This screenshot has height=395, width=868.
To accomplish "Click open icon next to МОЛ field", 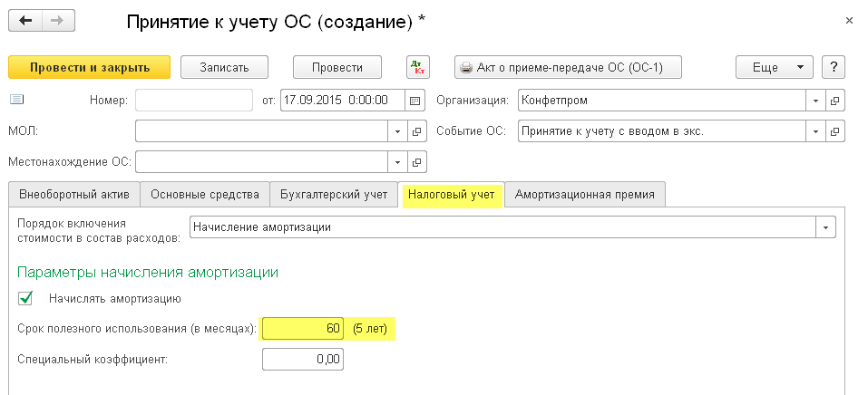I will click(x=416, y=131).
